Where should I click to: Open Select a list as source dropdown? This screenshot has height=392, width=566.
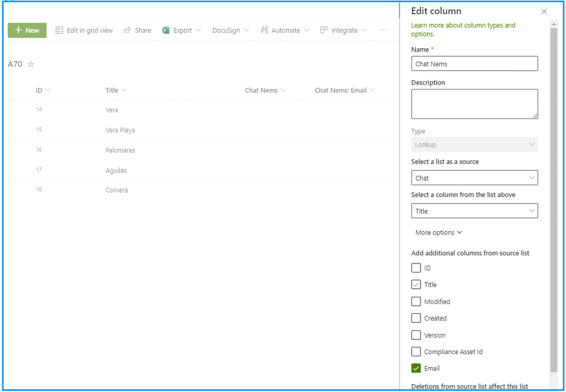coord(474,178)
